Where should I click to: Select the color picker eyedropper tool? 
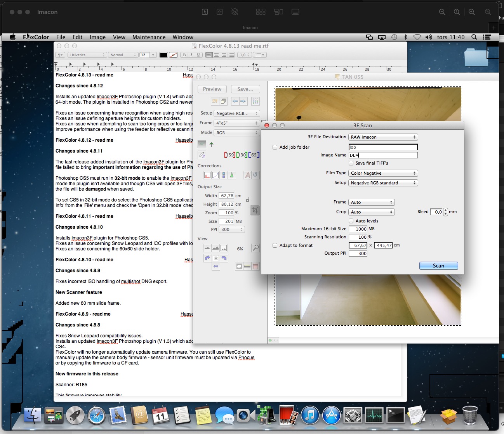[202, 155]
